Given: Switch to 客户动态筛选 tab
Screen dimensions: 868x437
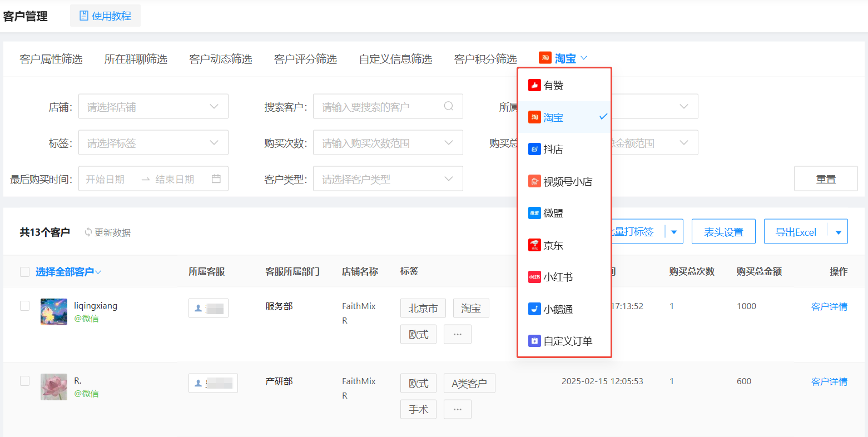Looking at the screenshot, I should pos(221,59).
